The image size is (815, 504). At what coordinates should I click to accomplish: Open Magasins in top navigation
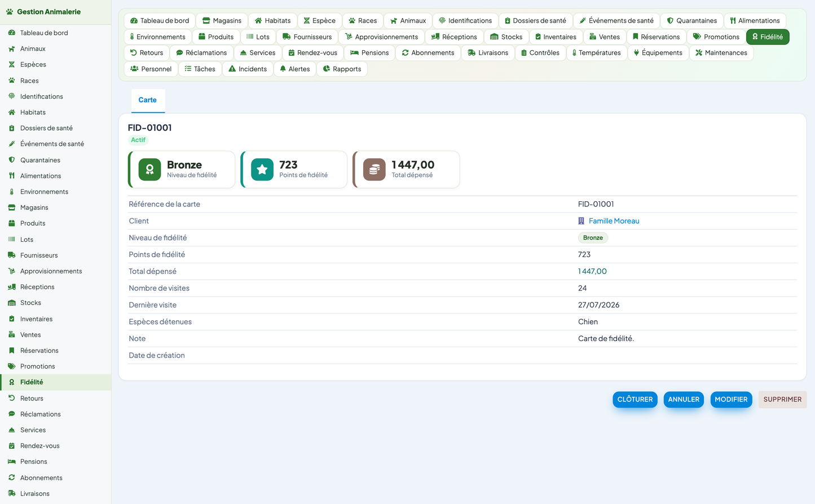click(x=222, y=21)
